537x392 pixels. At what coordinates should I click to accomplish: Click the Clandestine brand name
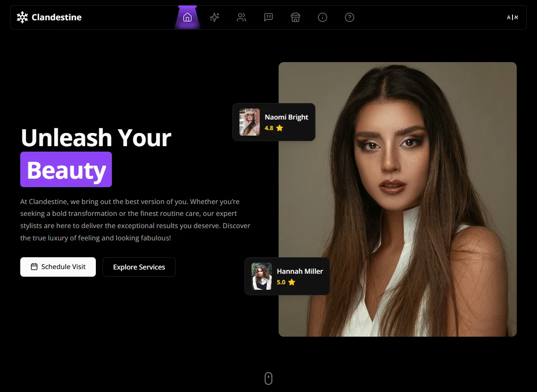pyautogui.click(x=57, y=17)
